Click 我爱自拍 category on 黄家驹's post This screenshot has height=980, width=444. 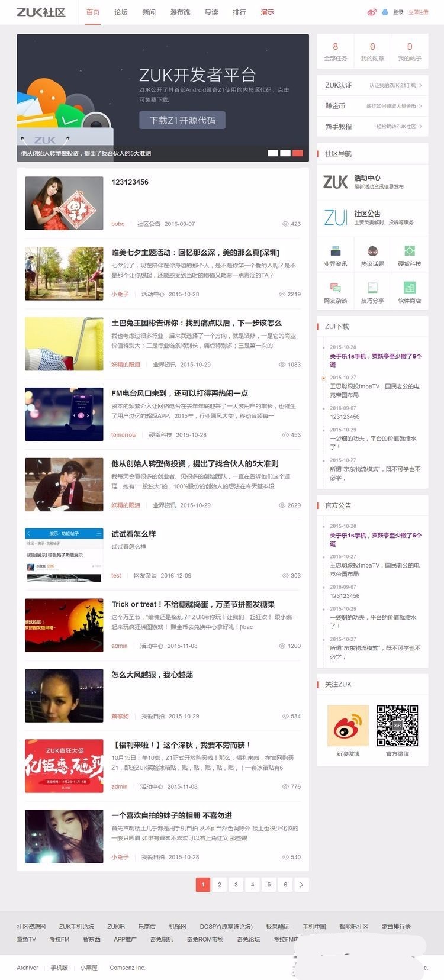tap(153, 716)
